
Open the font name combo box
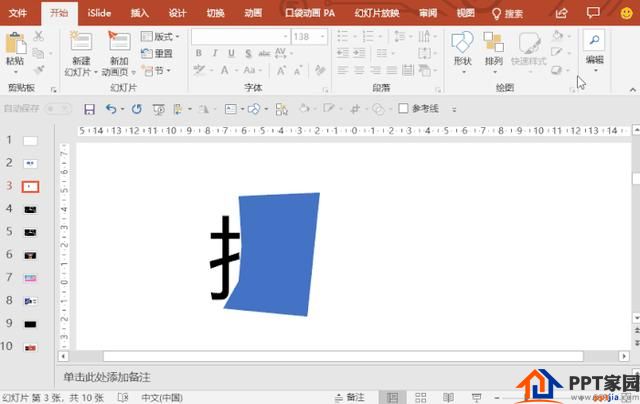click(x=241, y=37)
